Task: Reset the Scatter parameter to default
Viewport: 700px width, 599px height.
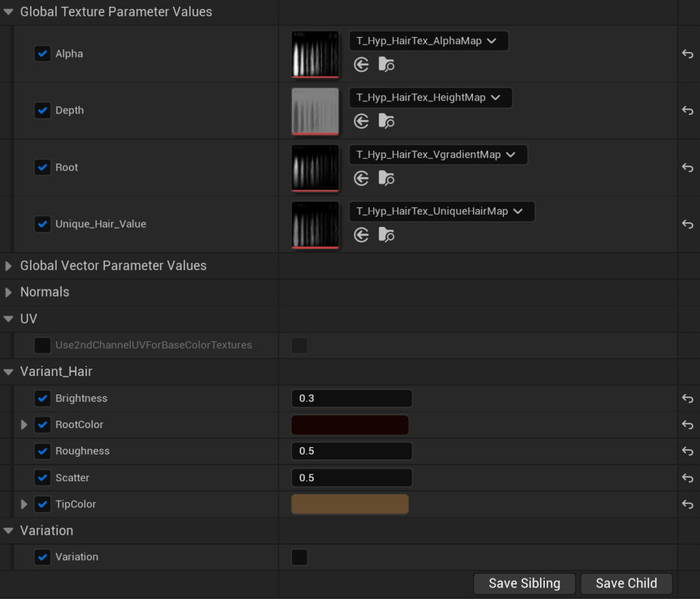Action: click(688, 477)
